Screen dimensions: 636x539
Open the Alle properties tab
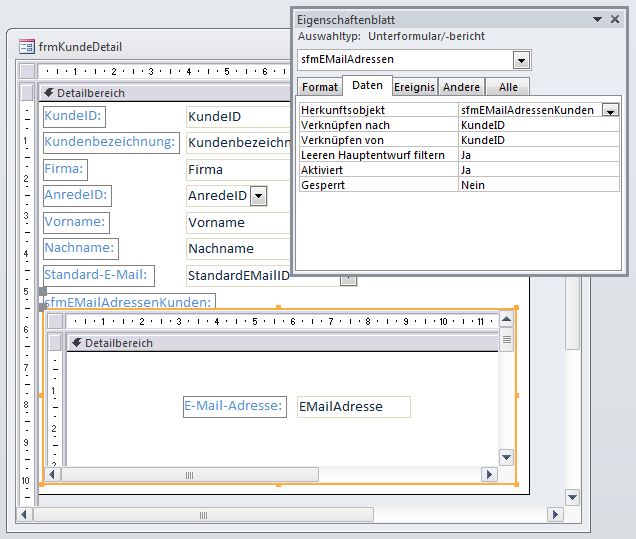coord(508,87)
